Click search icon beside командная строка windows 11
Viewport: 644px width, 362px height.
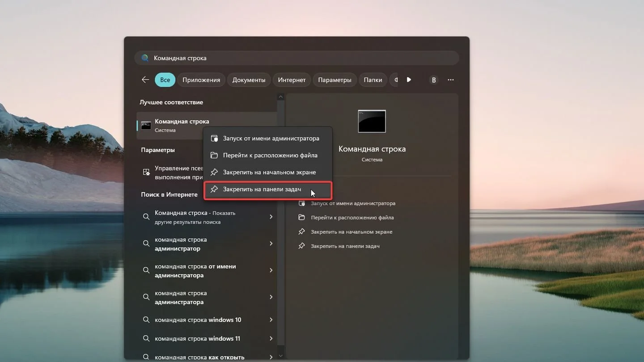coord(146,339)
